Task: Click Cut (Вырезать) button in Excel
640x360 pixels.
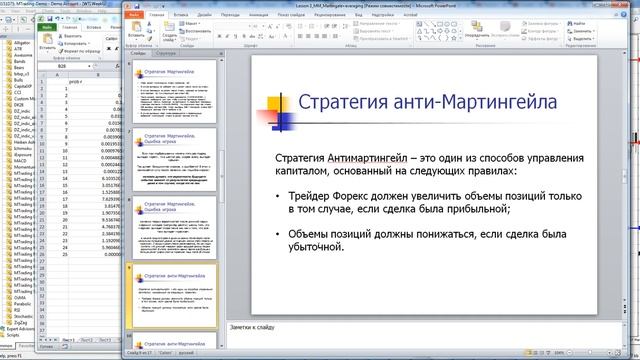Action: tap(70, 36)
